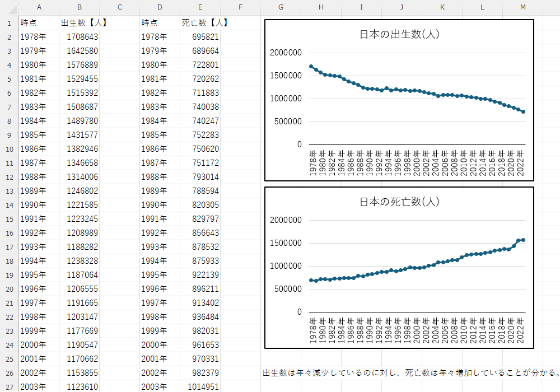Image resolution: width=560 pixels, height=392 pixels.
Task: Select cell containing 1708643
Action: click(79, 36)
